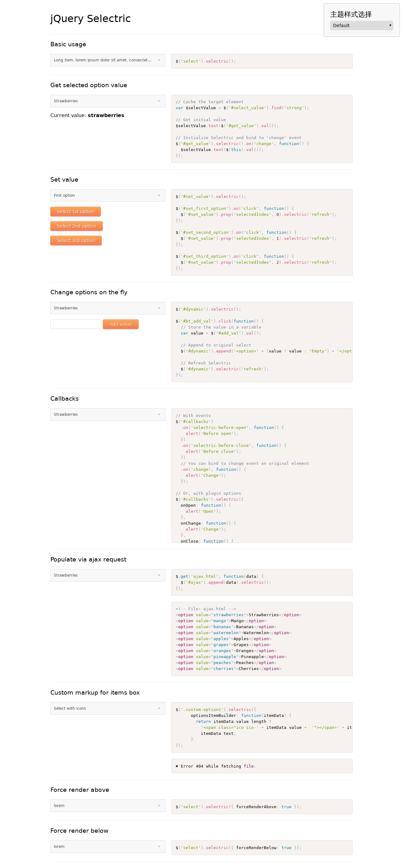Click the $('#dynamic').selectric(); code line
The height and width of the screenshot is (868, 403).
pos(208,309)
